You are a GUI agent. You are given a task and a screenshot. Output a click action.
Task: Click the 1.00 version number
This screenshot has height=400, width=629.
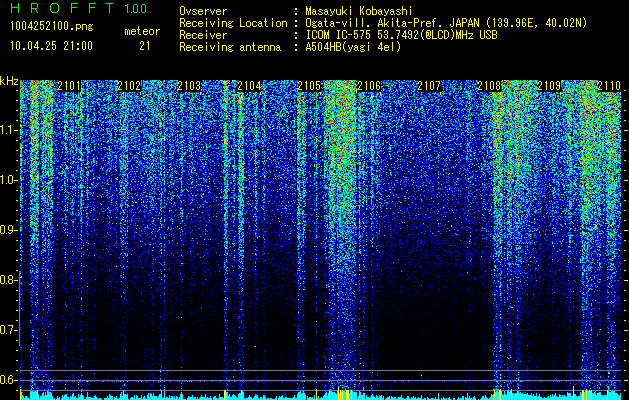(x=136, y=9)
